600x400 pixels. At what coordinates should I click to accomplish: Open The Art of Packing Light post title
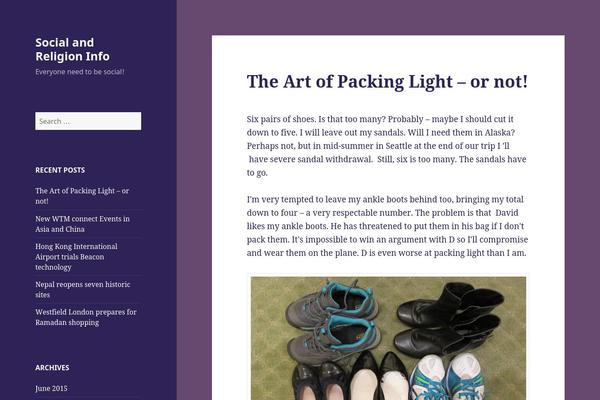(x=387, y=82)
